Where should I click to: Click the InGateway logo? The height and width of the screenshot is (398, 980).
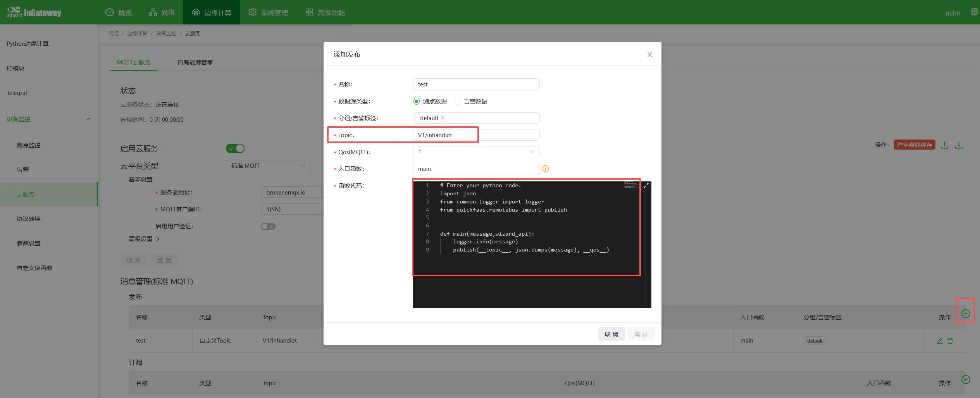point(34,13)
